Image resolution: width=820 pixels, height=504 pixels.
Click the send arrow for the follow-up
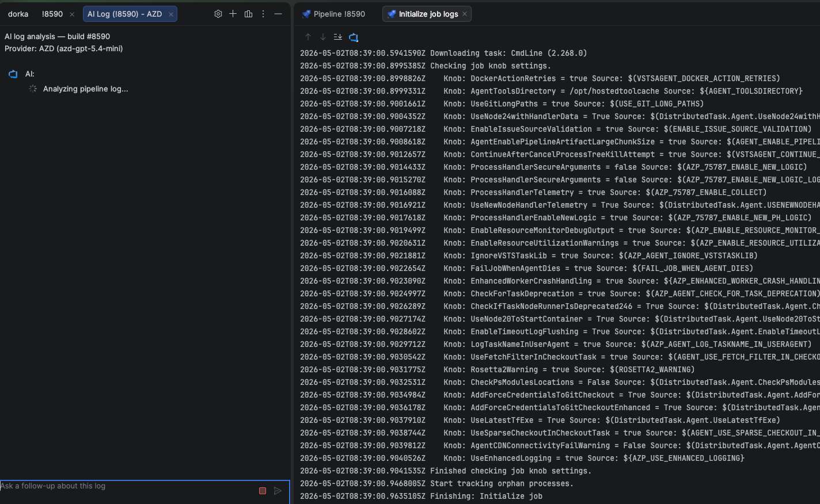[278, 491]
